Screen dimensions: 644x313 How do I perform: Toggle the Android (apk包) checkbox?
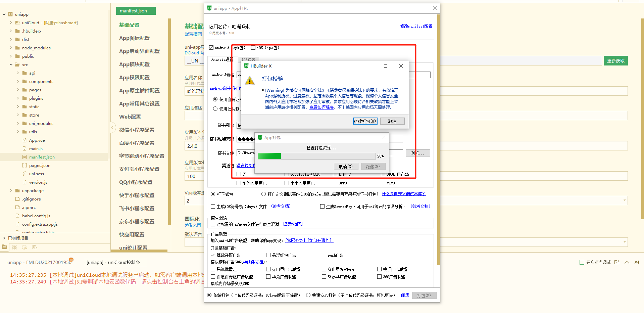pyautogui.click(x=211, y=48)
